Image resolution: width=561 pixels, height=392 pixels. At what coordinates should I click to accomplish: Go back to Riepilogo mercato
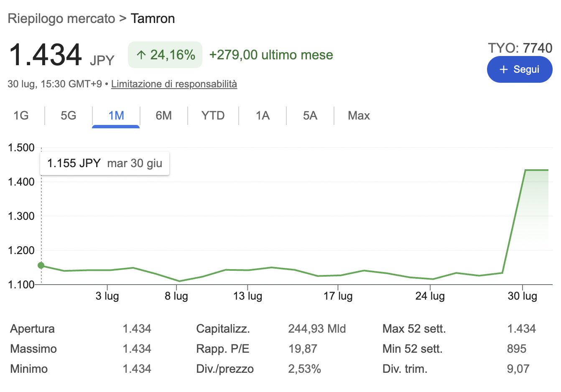point(61,18)
